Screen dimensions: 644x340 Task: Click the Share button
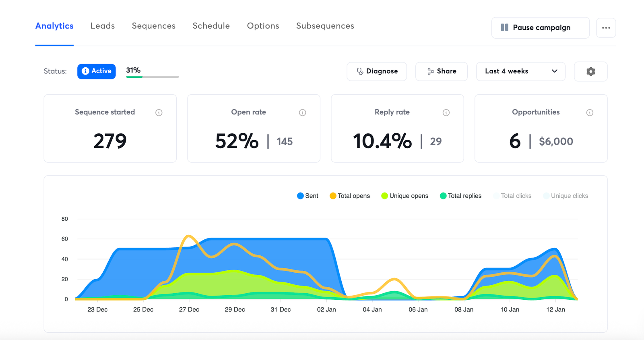(x=442, y=71)
